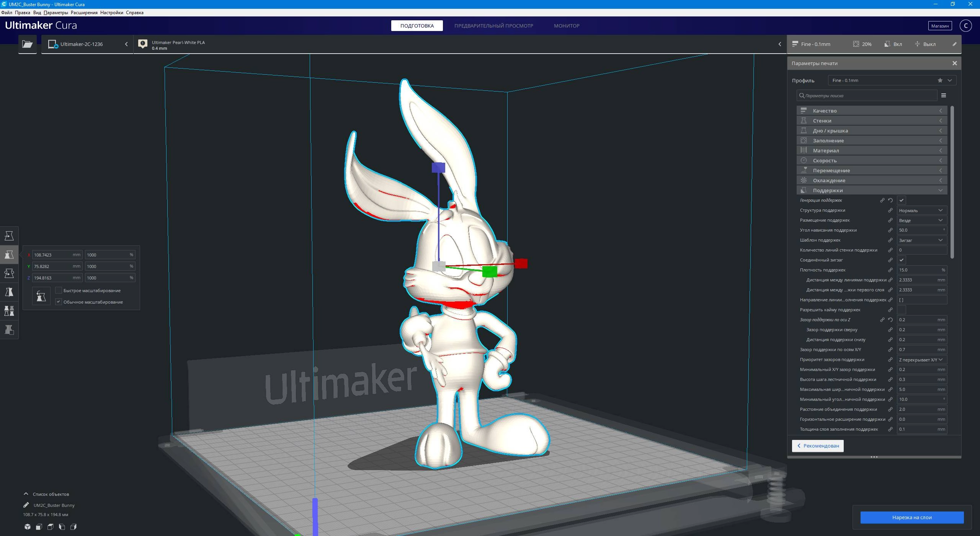The height and width of the screenshot is (536, 980).
Task: Open the Расширения menu
Action: click(84, 12)
